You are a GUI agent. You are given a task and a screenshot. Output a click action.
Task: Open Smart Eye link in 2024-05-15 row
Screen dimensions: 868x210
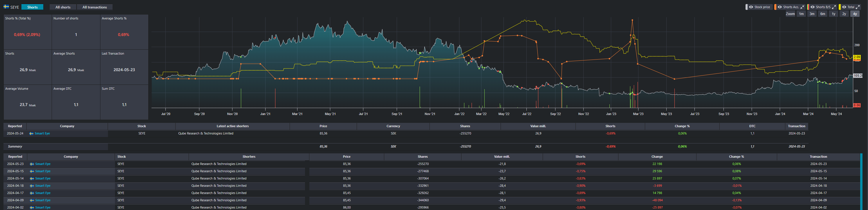click(43, 171)
